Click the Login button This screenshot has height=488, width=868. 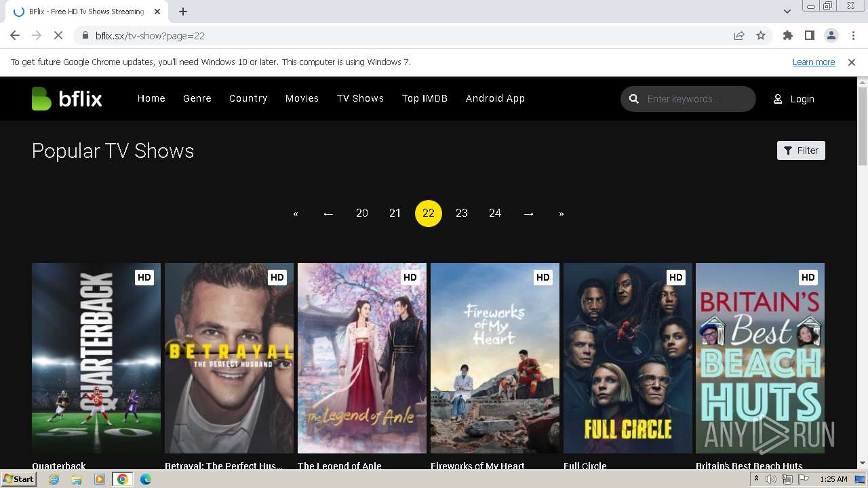click(x=794, y=99)
